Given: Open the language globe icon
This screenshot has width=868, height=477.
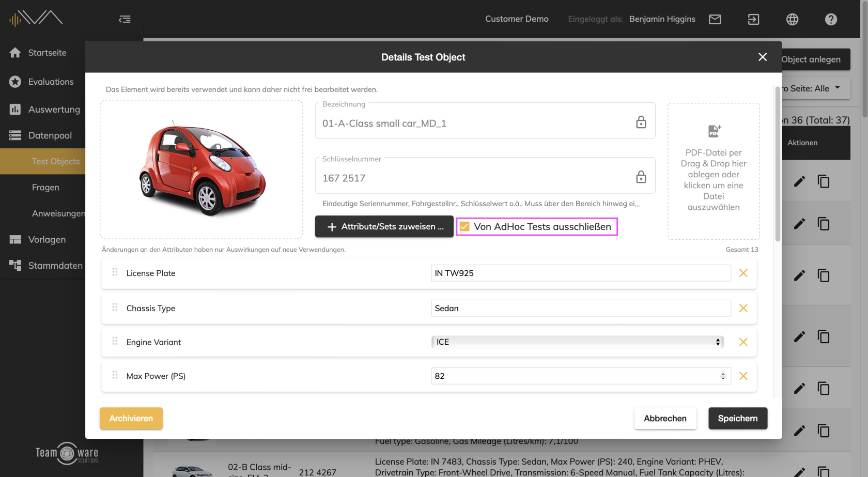Looking at the screenshot, I should [x=793, y=19].
